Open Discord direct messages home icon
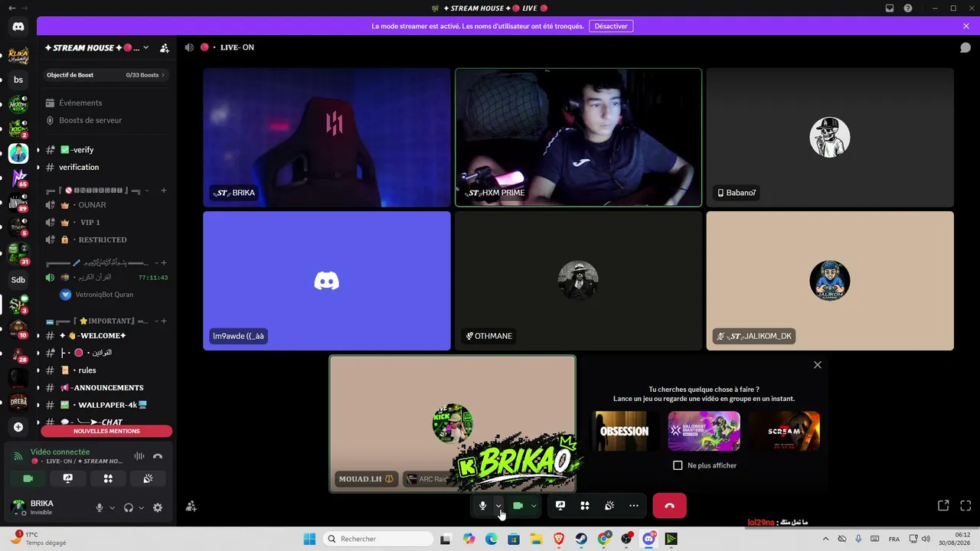 [18, 27]
